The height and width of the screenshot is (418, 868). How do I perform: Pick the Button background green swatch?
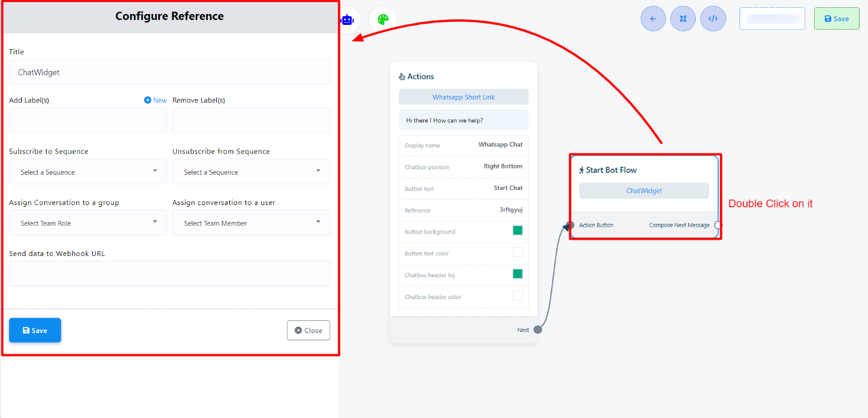click(x=517, y=231)
